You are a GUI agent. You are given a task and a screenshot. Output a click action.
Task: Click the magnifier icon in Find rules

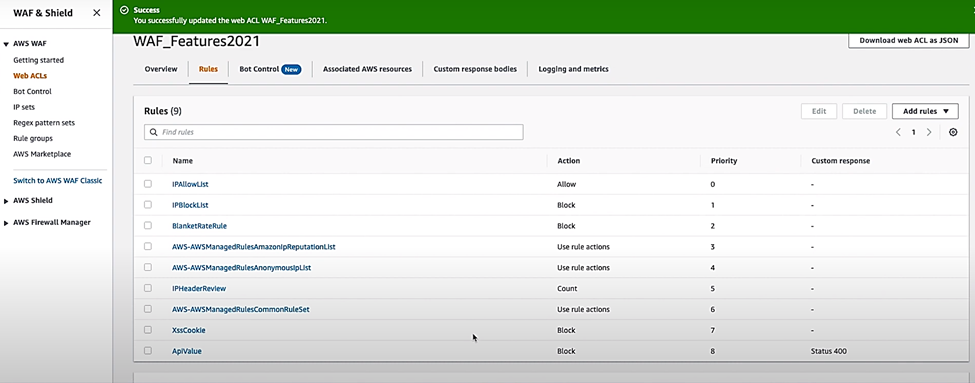click(154, 132)
